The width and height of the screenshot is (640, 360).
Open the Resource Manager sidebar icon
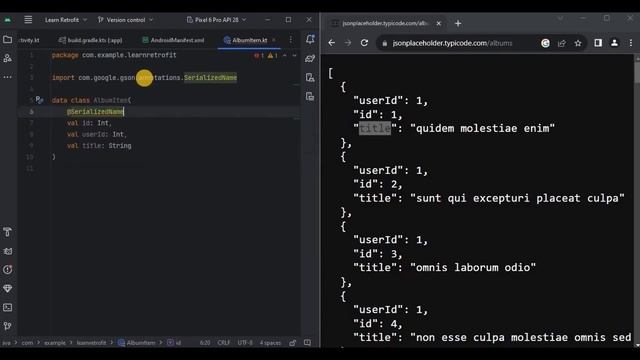pos(7,58)
